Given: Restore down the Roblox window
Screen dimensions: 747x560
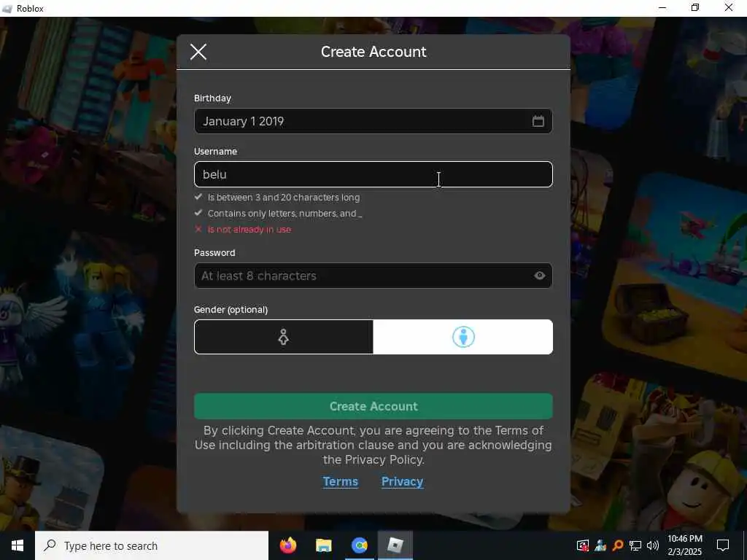Looking at the screenshot, I should tap(695, 7).
